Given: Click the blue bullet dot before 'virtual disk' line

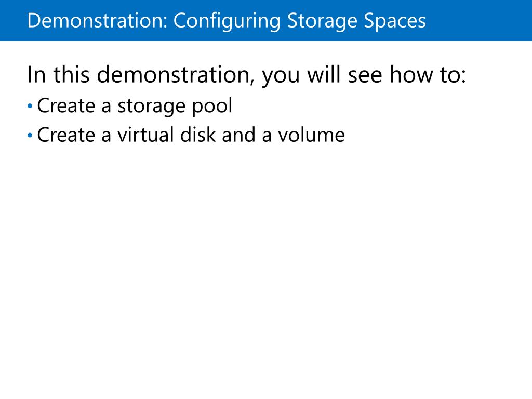Looking at the screenshot, I should [30, 136].
